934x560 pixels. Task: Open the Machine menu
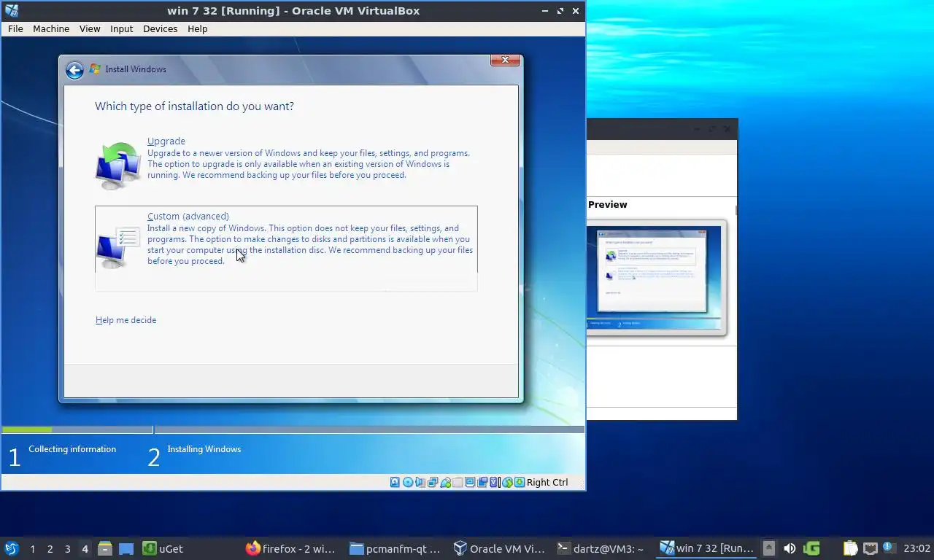point(51,29)
